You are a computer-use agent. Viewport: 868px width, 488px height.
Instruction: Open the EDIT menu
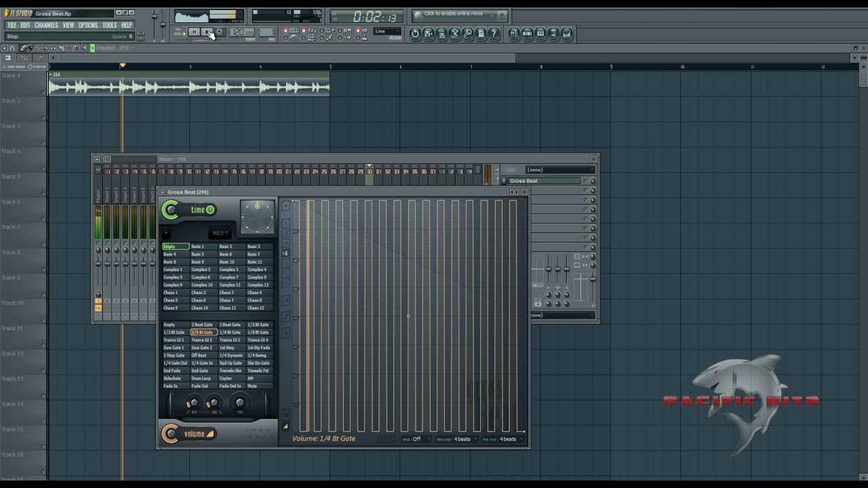25,25
